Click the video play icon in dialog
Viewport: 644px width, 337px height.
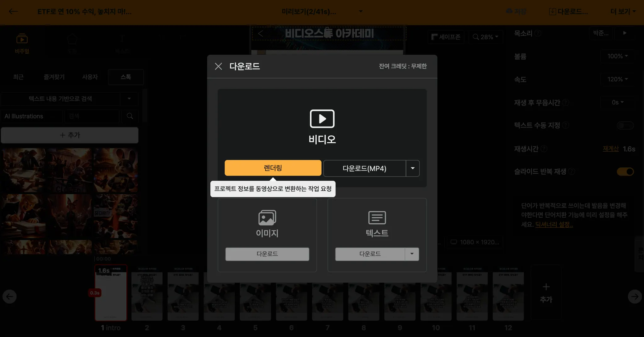(x=322, y=119)
